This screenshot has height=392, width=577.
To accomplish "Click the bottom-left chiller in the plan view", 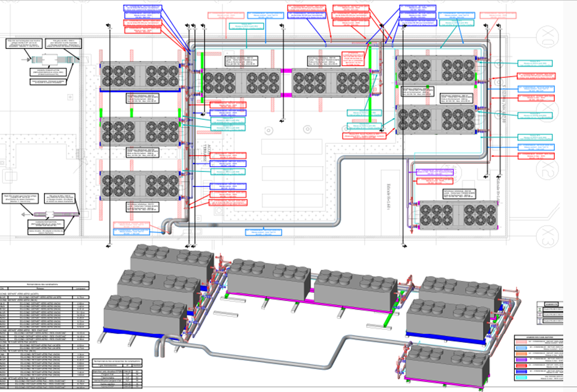I will click(x=140, y=185).
